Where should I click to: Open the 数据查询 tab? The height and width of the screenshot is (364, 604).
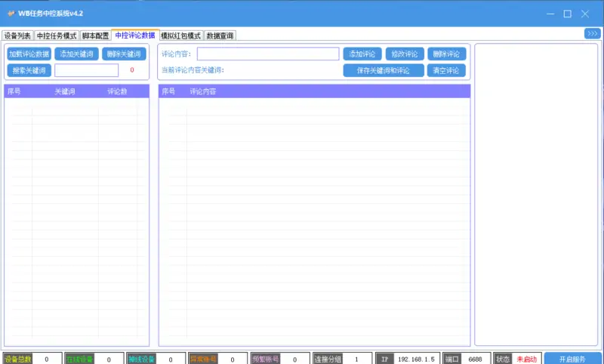click(220, 35)
